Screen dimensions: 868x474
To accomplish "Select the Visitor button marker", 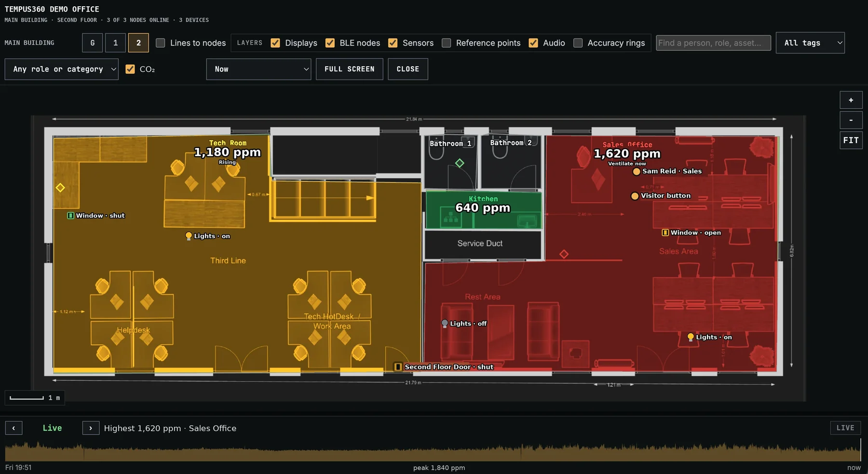I will [635, 196].
